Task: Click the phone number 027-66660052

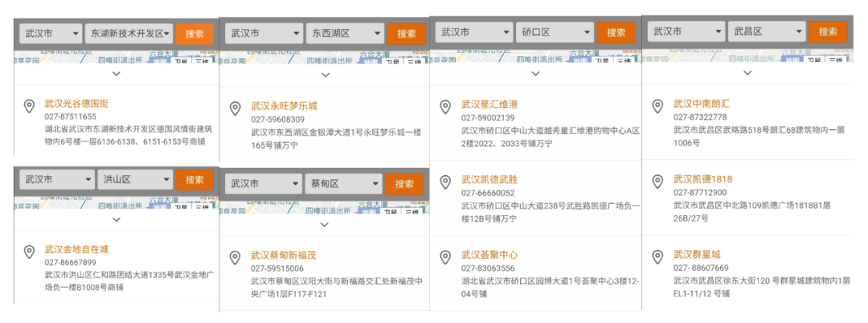Action: pos(489,193)
